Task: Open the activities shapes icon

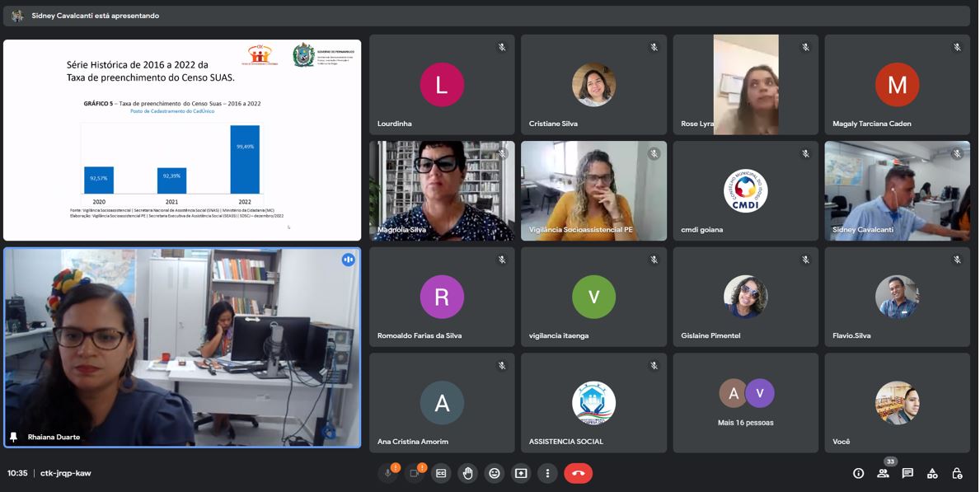Action: 932,473
